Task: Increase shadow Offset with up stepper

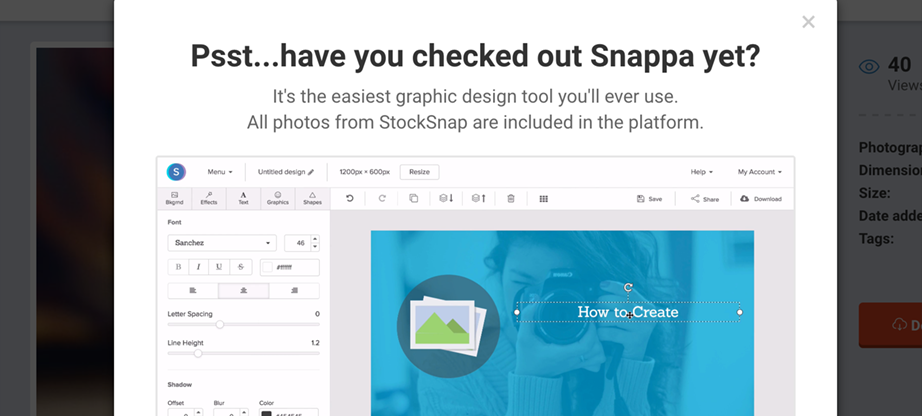Action: point(198,412)
